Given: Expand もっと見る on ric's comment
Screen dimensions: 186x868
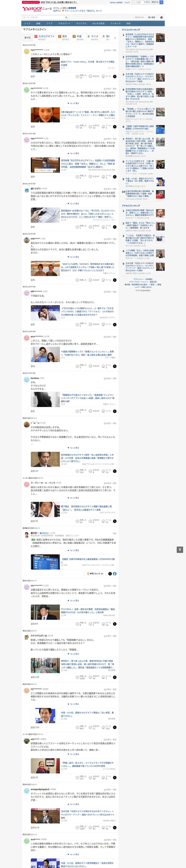Looking at the screenshot, I should (x=73, y=103).
